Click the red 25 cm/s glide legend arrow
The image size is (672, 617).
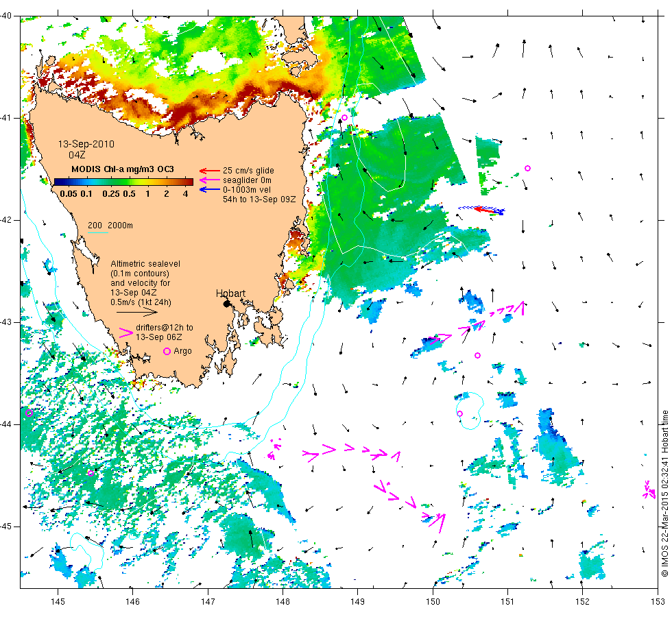tap(210, 171)
